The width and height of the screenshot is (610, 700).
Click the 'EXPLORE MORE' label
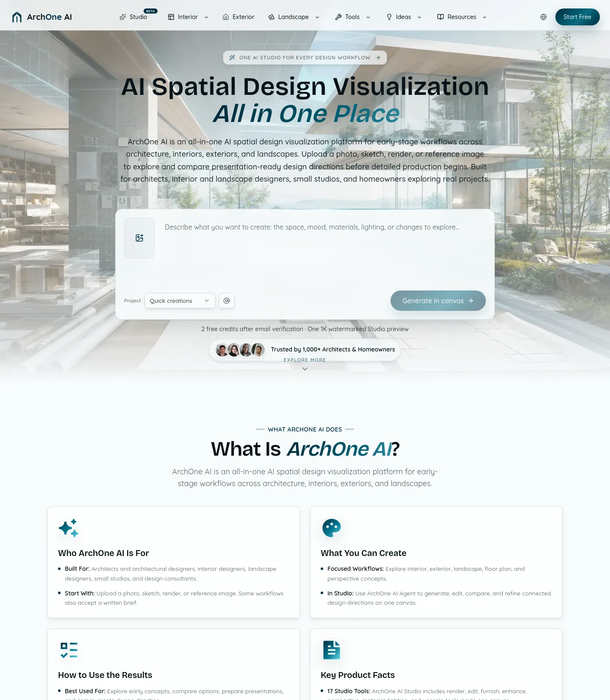[305, 360]
